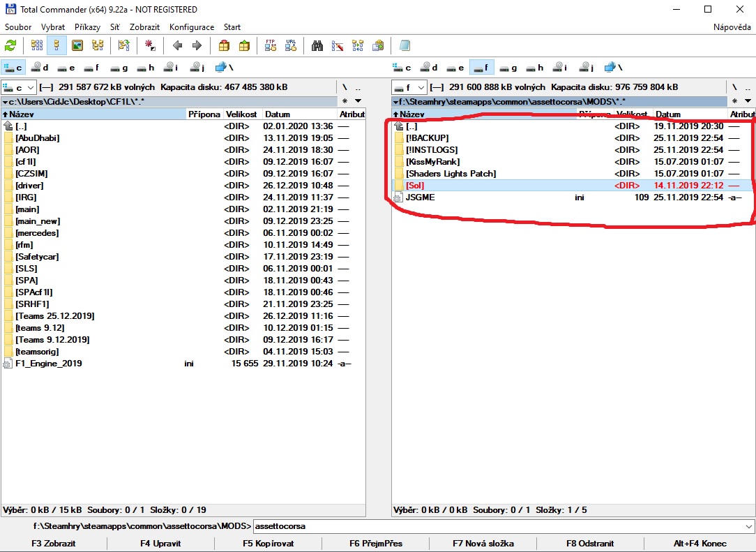Select the [AbuDhabi] folder
The image size is (756, 552).
[x=183, y=138]
